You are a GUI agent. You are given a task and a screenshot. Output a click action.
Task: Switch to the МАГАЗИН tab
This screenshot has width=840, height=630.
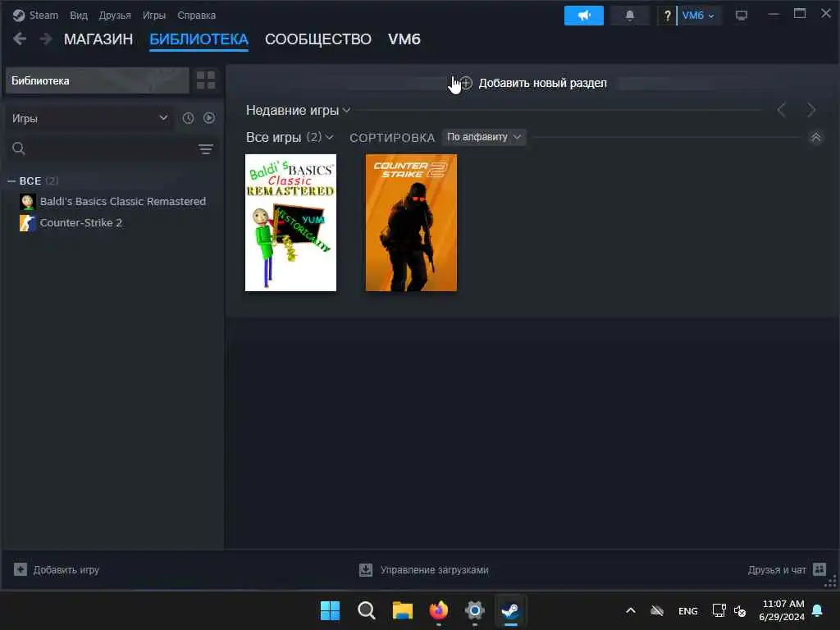98,39
